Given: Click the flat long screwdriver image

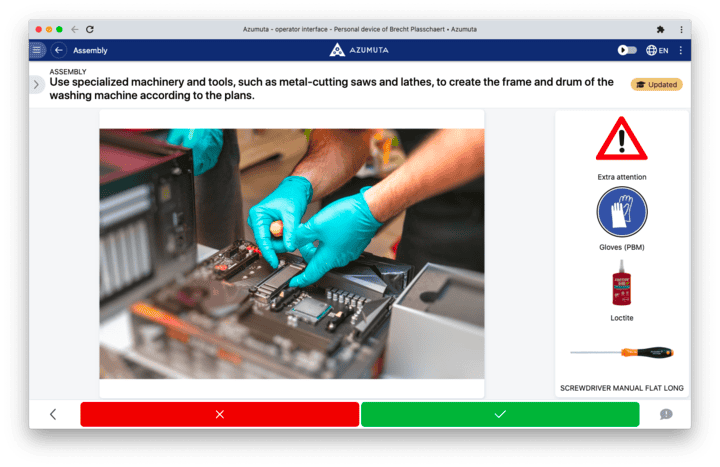Looking at the screenshot, I should point(622,353).
